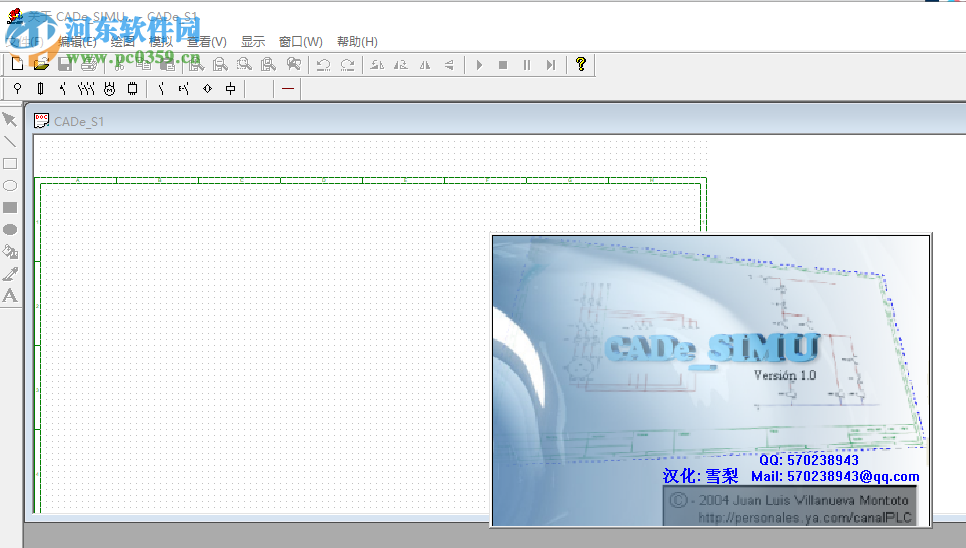Screen dimensions: 966x548
Task: Select the three-pole contactor library
Action: (86, 89)
